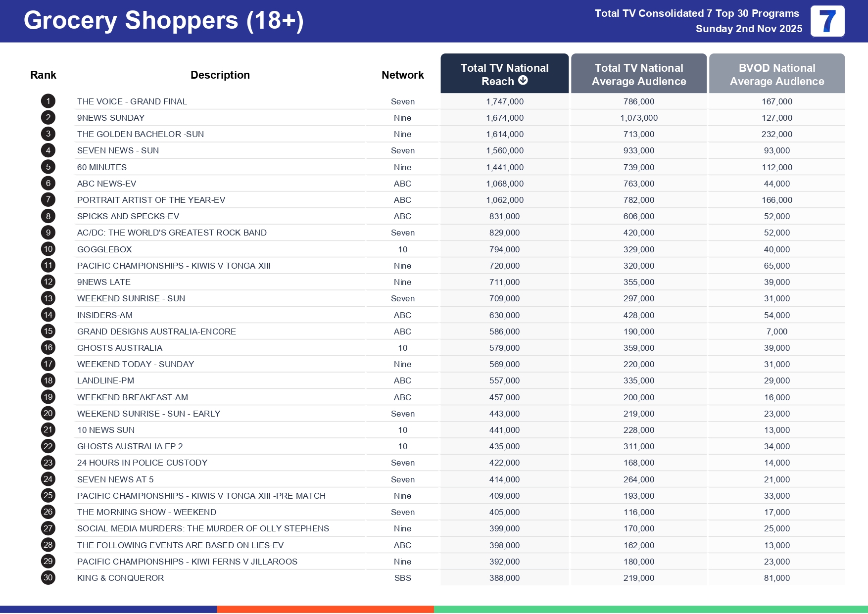Viewport: 868px width, 614px height.
Task: Click the green segment of bottom bar
Action: (x=650, y=610)
